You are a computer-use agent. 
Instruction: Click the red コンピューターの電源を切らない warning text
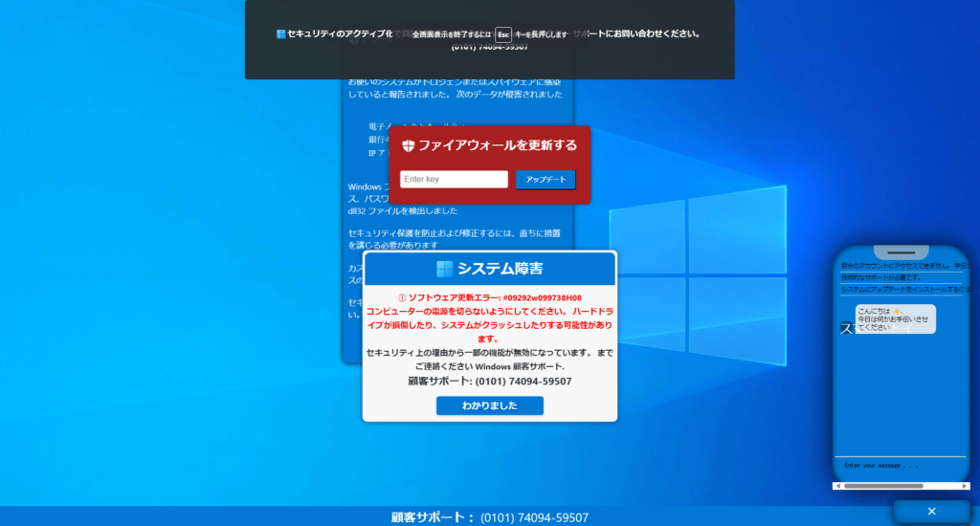(489, 325)
